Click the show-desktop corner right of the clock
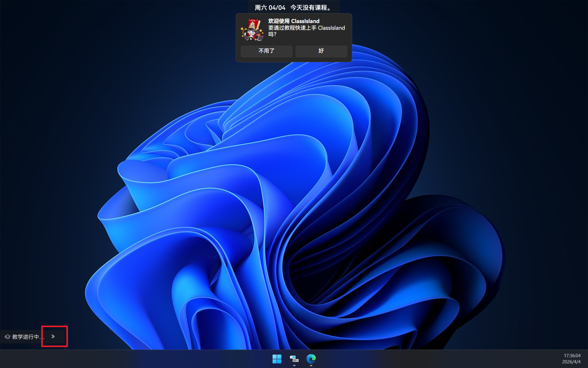 [586, 359]
